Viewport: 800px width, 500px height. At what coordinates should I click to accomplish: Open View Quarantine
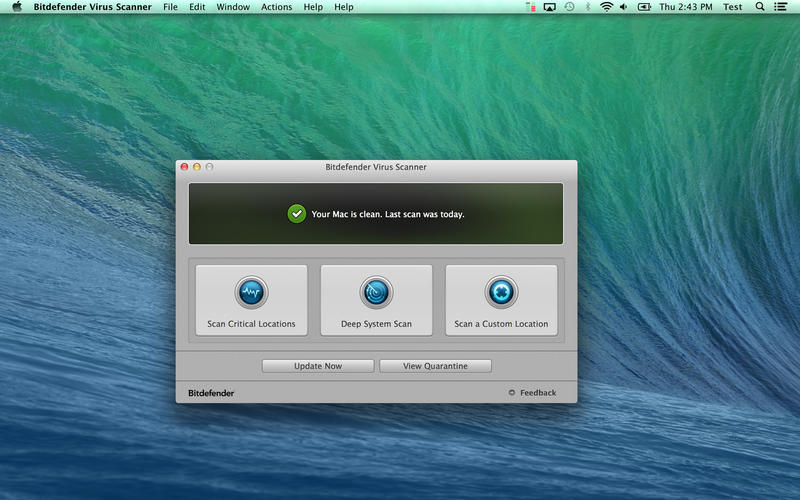coord(435,366)
